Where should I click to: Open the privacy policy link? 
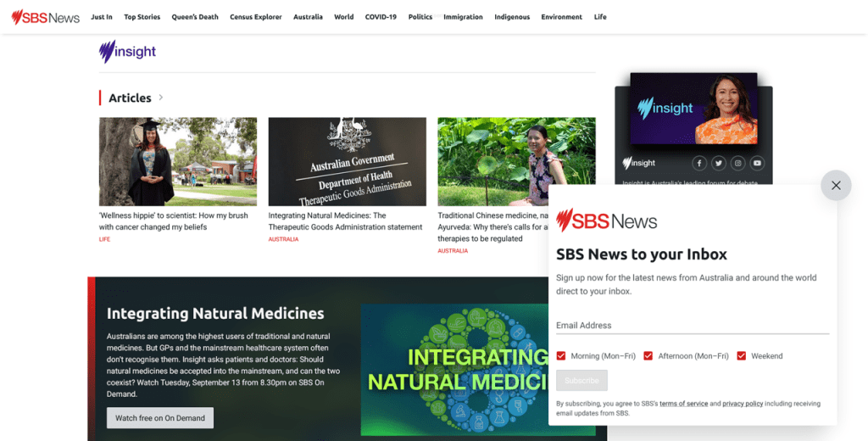coord(743,404)
